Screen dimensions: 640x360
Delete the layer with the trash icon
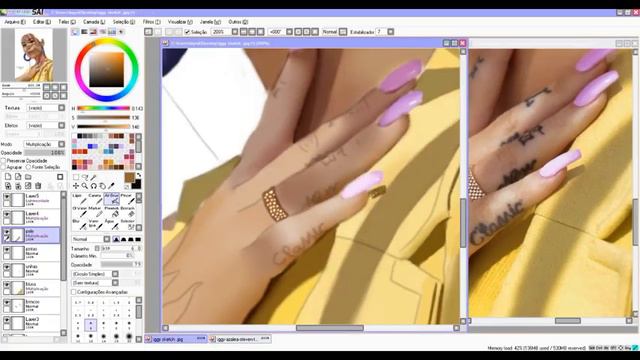point(38,186)
